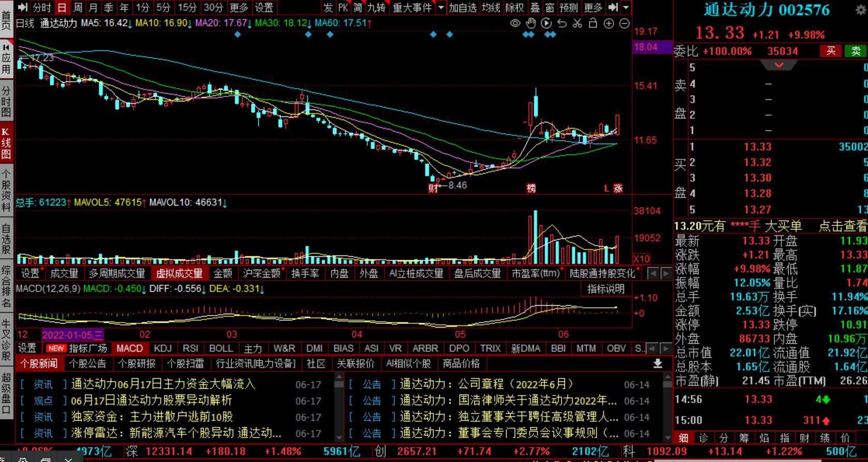Open 设置 in the MACD indicator row

click(x=27, y=348)
